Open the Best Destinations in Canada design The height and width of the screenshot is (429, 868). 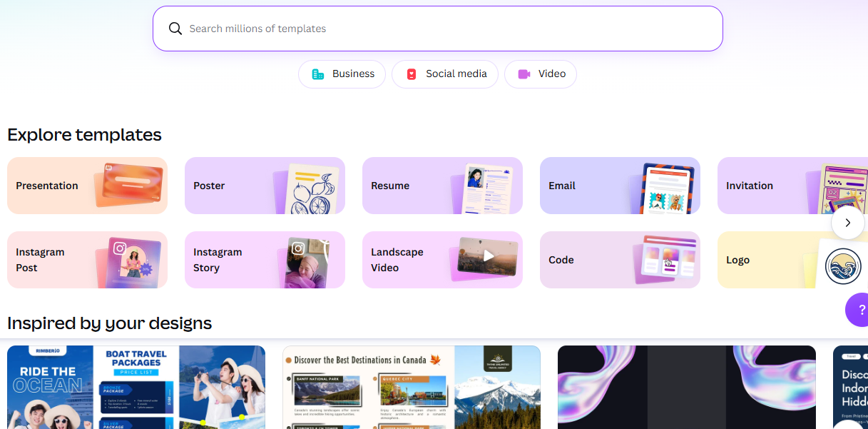412,387
